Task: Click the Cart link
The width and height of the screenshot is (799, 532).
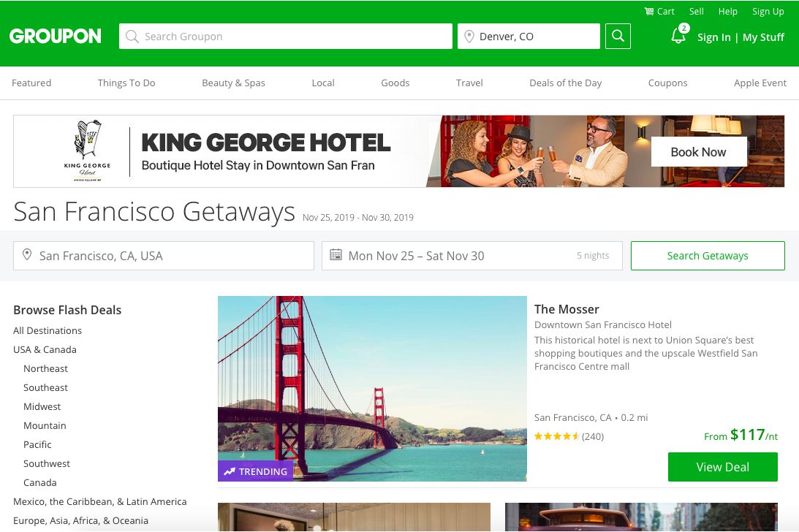Action: 665,11
